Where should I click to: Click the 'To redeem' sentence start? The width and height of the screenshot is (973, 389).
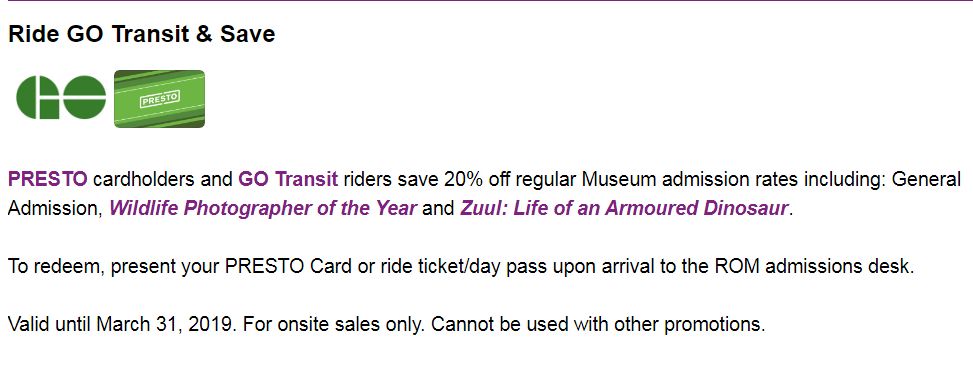click(51, 267)
